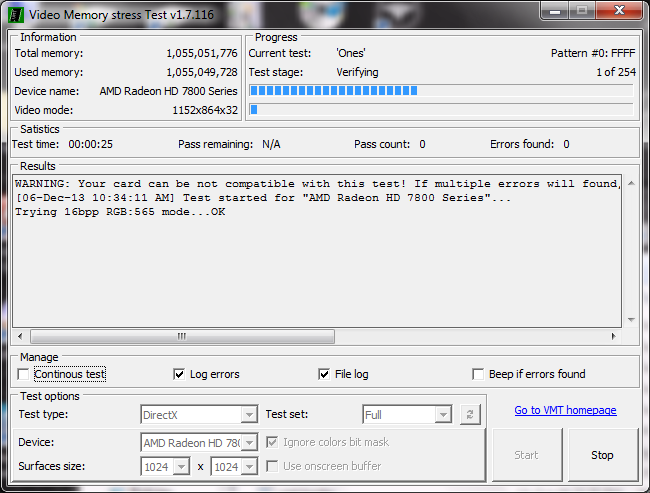Click the Total memory value 1,055,051,776
The height and width of the screenshot is (493, 650).
tap(202, 53)
